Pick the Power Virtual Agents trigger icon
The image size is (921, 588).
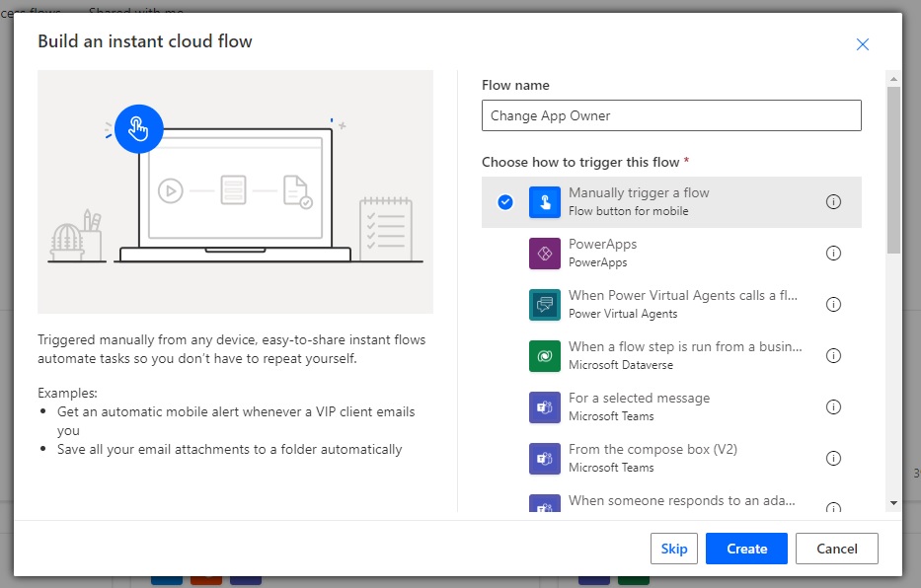(545, 305)
